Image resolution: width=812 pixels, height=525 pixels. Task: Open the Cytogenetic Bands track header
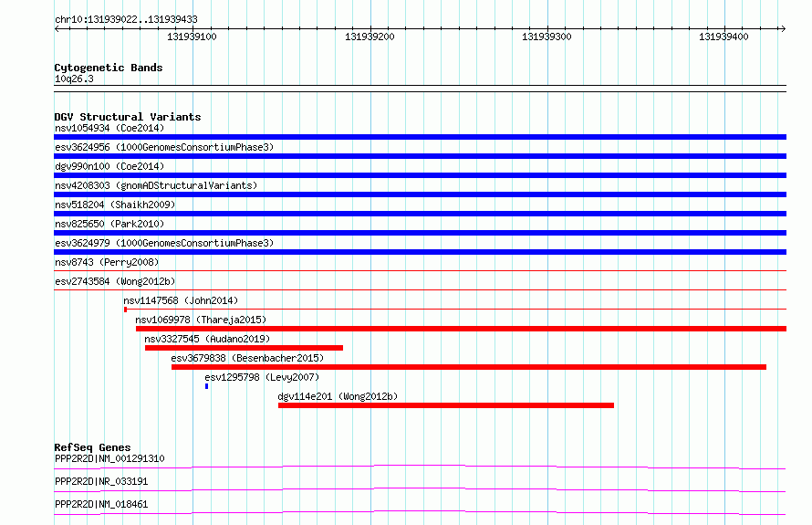[109, 68]
